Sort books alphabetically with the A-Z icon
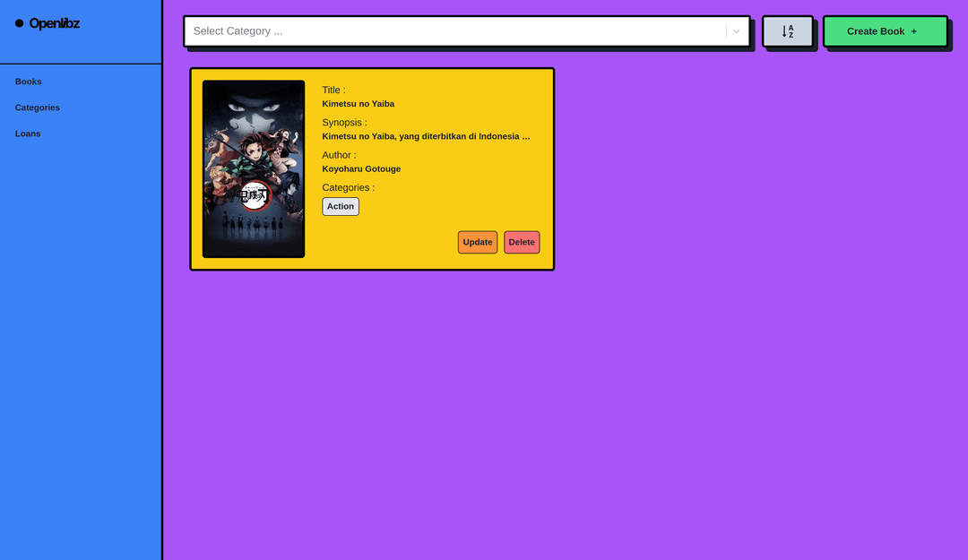The width and height of the screenshot is (968, 560). pyautogui.click(x=787, y=31)
